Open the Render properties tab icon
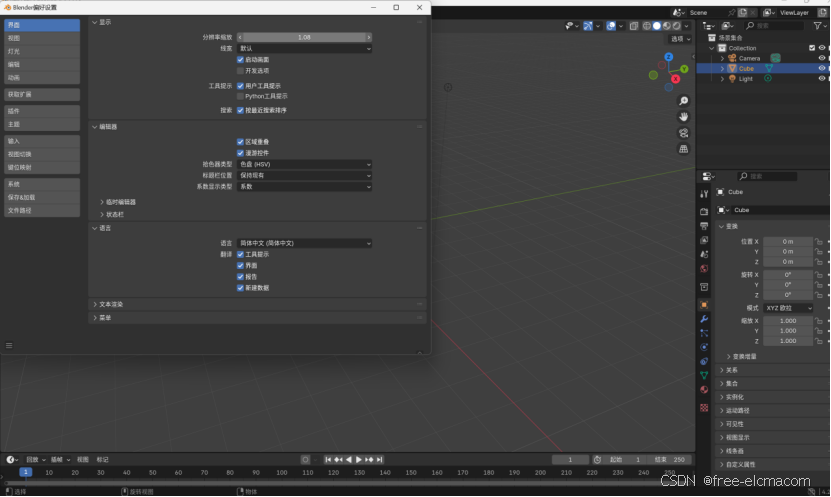 pyautogui.click(x=704, y=211)
